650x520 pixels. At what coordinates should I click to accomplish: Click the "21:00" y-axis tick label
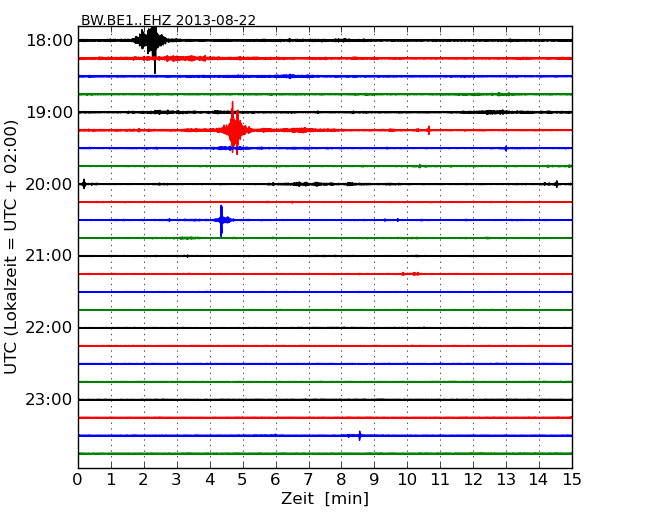pyautogui.click(x=49, y=256)
